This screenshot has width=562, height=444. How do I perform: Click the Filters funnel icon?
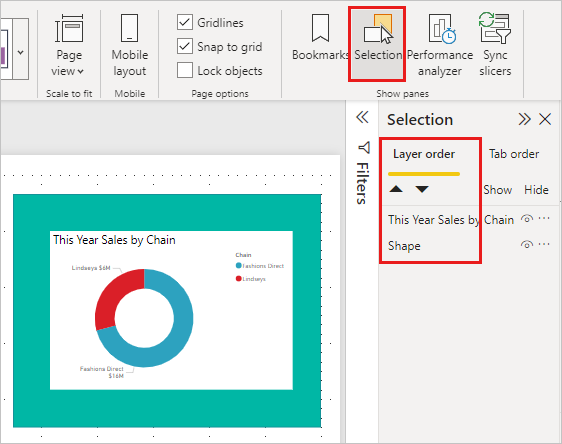[364, 147]
